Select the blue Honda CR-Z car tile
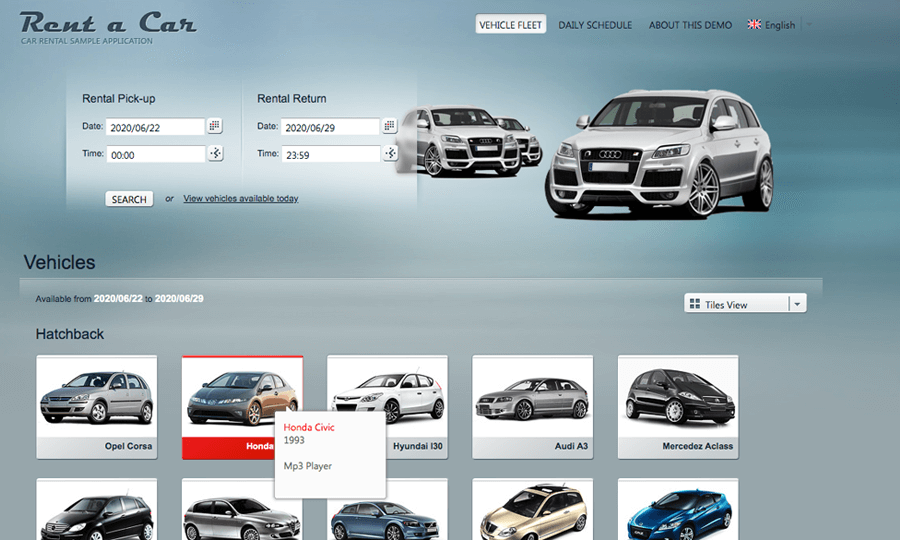The height and width of the screenshot is (540, 900). pyautogui.click(x=678, y=510)
